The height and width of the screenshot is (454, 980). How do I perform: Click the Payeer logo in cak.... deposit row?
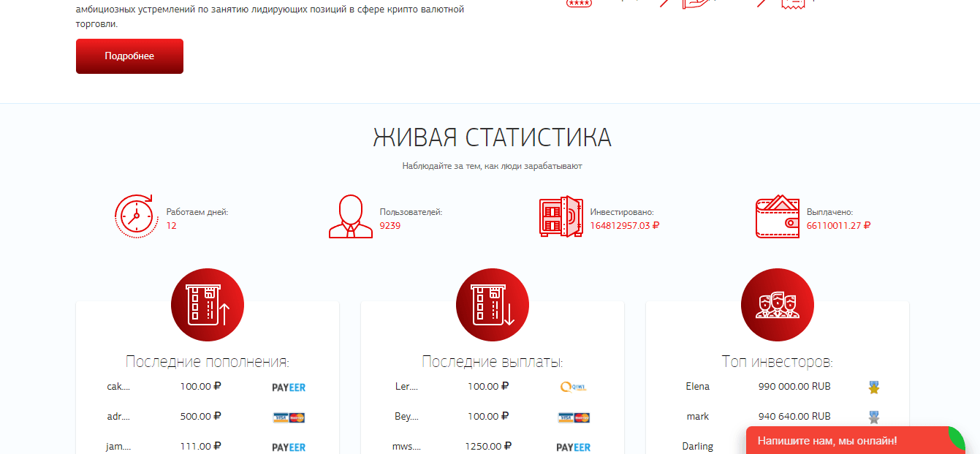(289, 387)
